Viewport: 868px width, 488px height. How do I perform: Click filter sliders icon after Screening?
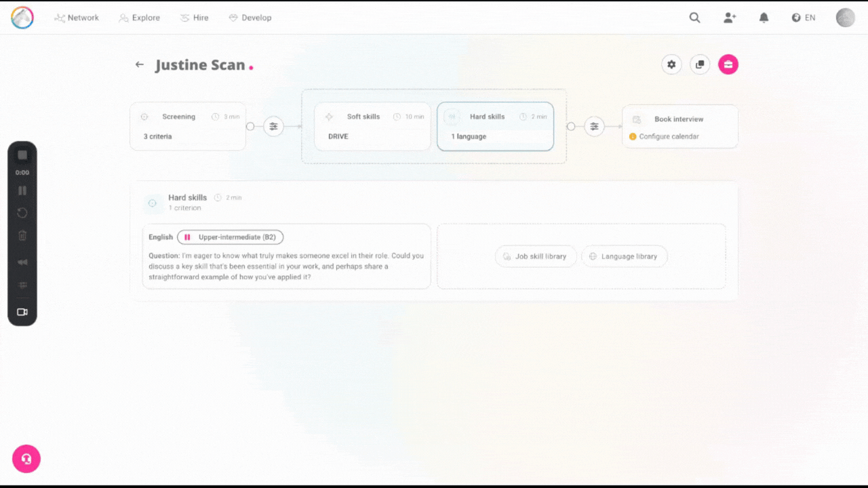point(273,126)
